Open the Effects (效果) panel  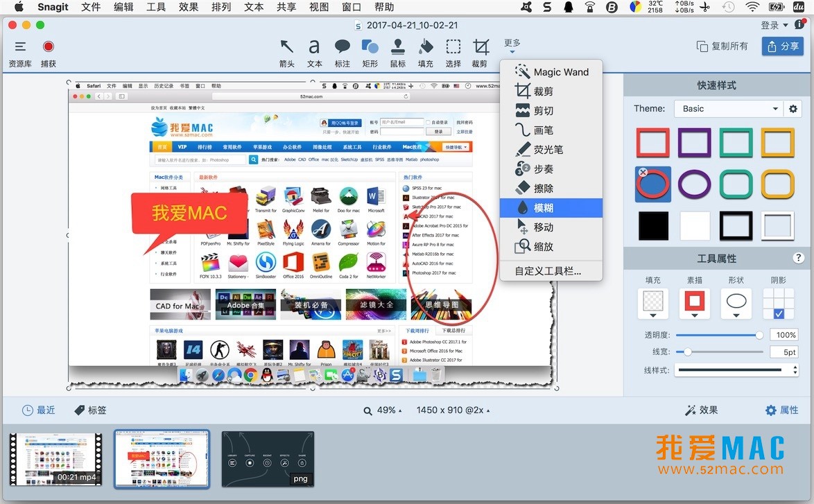tap(702, 410)
